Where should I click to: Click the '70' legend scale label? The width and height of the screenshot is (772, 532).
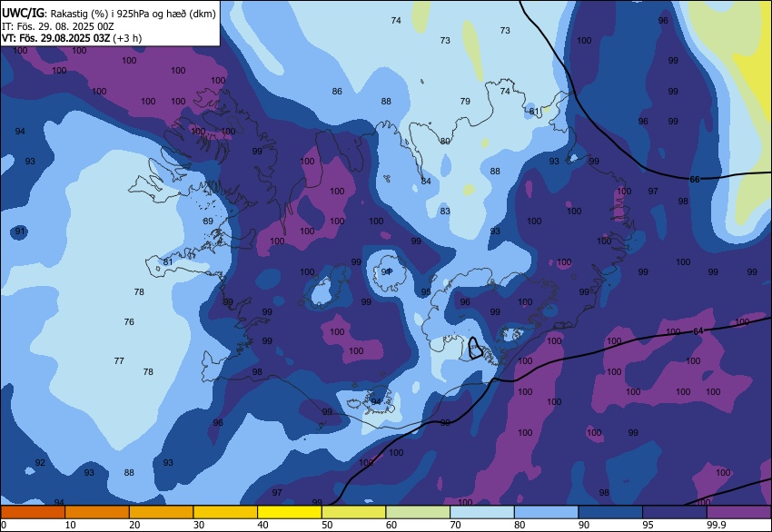455,525
